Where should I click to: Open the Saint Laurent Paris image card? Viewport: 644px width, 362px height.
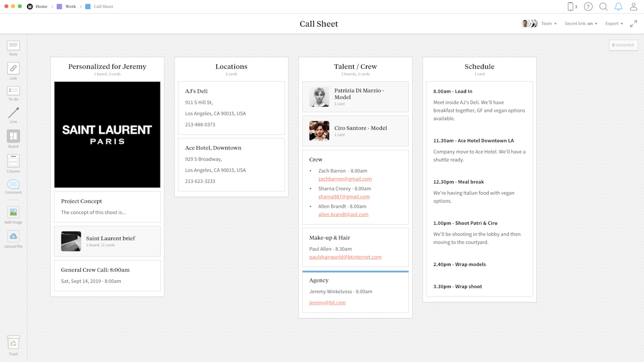107,134
